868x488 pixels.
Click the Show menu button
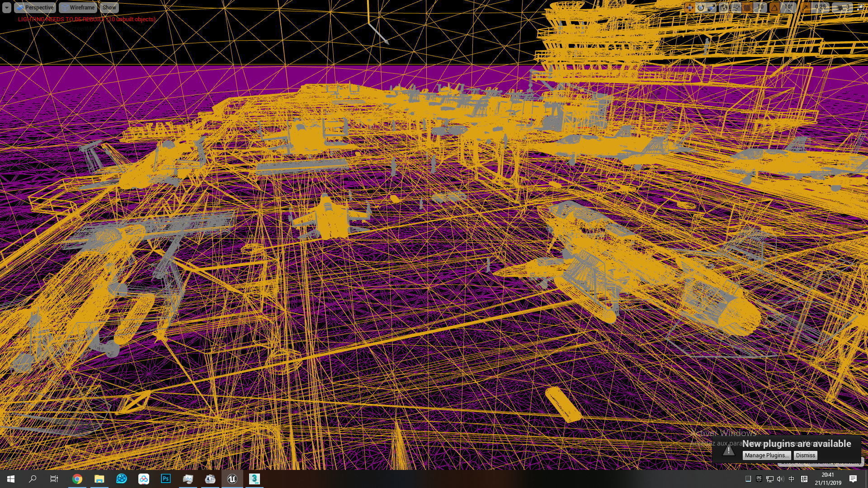(x=109, y=8)
